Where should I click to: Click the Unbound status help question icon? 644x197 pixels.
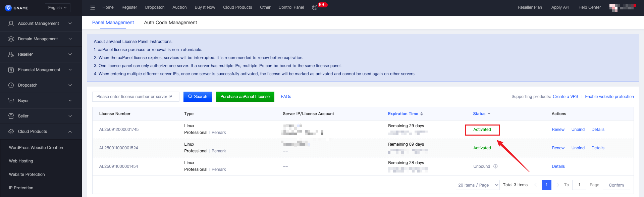point(495,166)
